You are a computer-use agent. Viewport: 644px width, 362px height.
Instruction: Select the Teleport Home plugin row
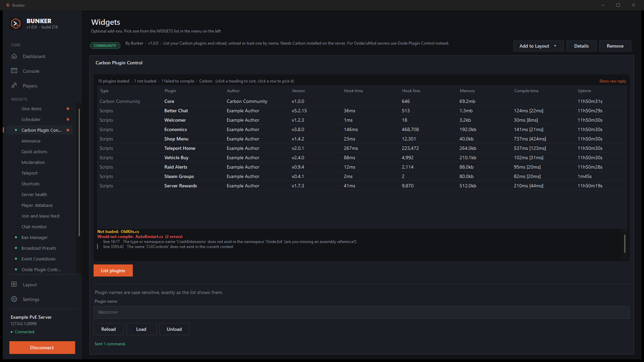click(x=362, y=148)
